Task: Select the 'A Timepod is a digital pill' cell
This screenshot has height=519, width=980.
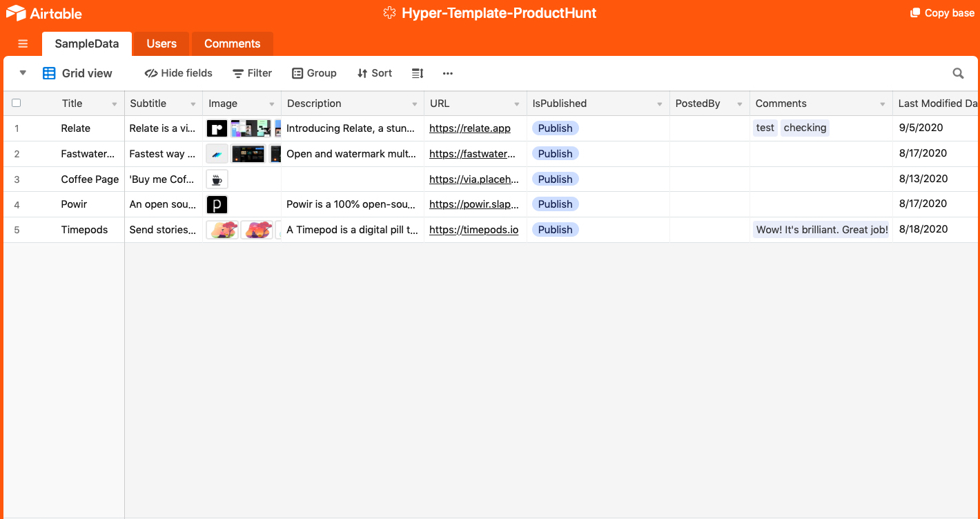Action: [353, 230]
